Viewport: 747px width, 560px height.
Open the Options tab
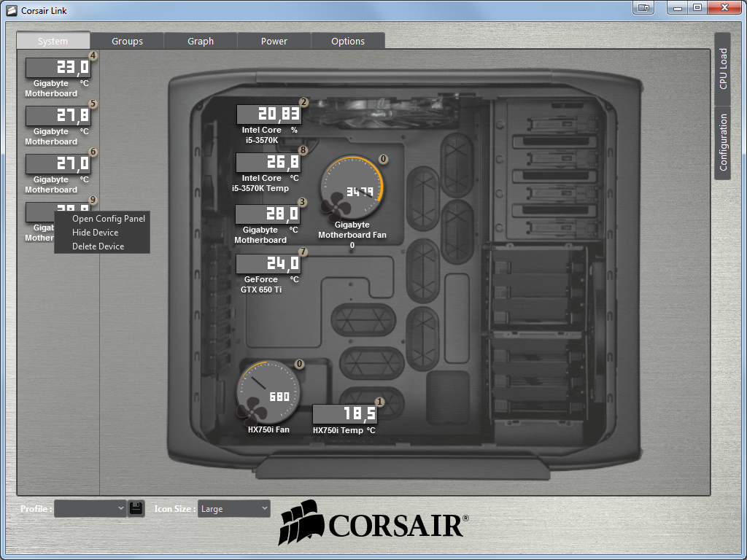click(348, 41)
